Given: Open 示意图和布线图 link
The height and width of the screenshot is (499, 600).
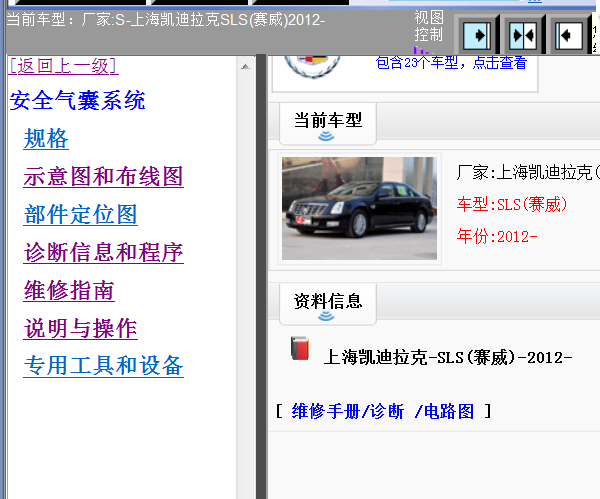Looking at the screenshot, I should point(103,176).
